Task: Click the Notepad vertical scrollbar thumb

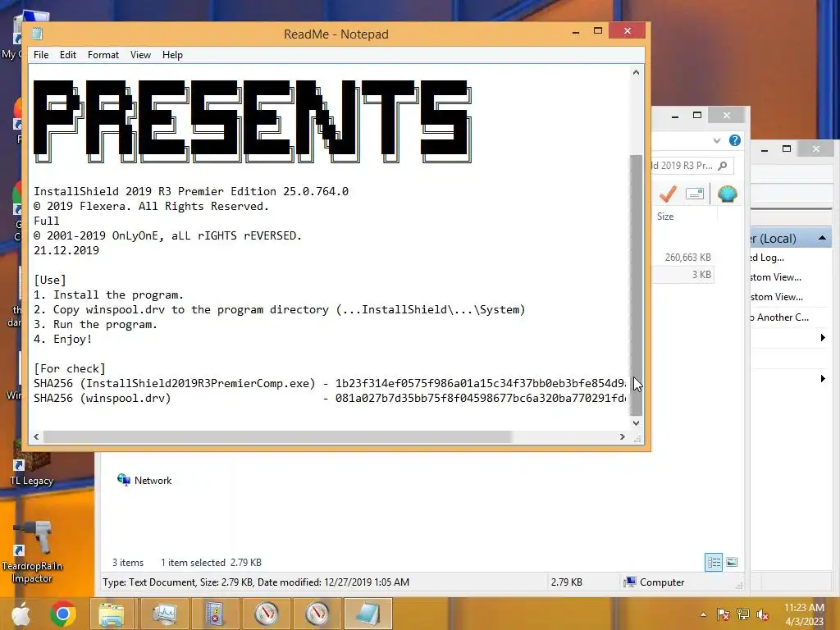Action: click(636, 285)
